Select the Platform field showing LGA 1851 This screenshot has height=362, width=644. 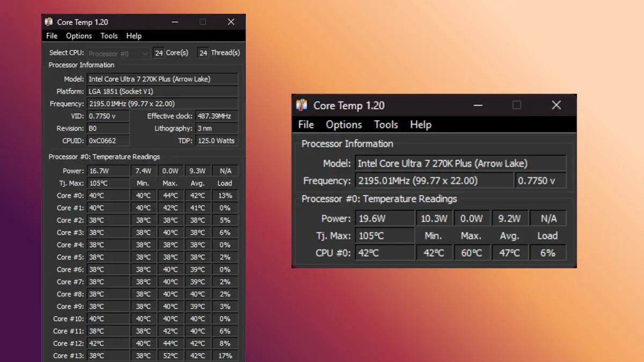pyautogui.click(x=162, y=91)
